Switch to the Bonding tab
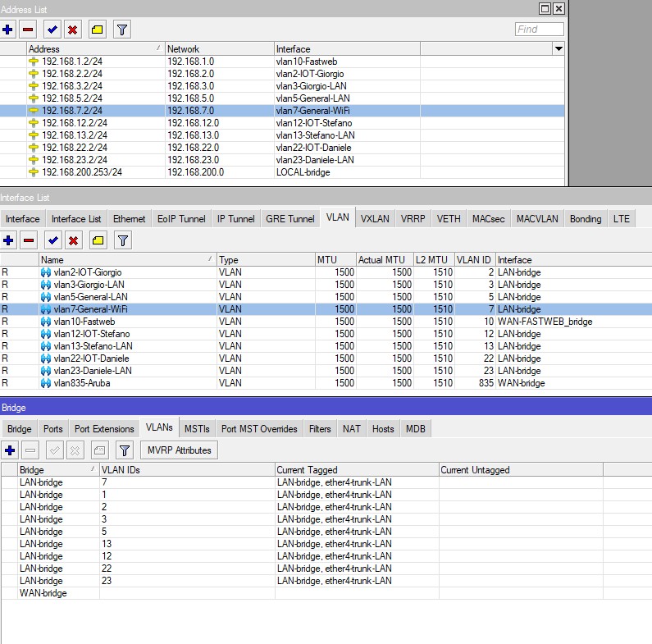Viewport: 652px width, 644px height. pos(586,219)
